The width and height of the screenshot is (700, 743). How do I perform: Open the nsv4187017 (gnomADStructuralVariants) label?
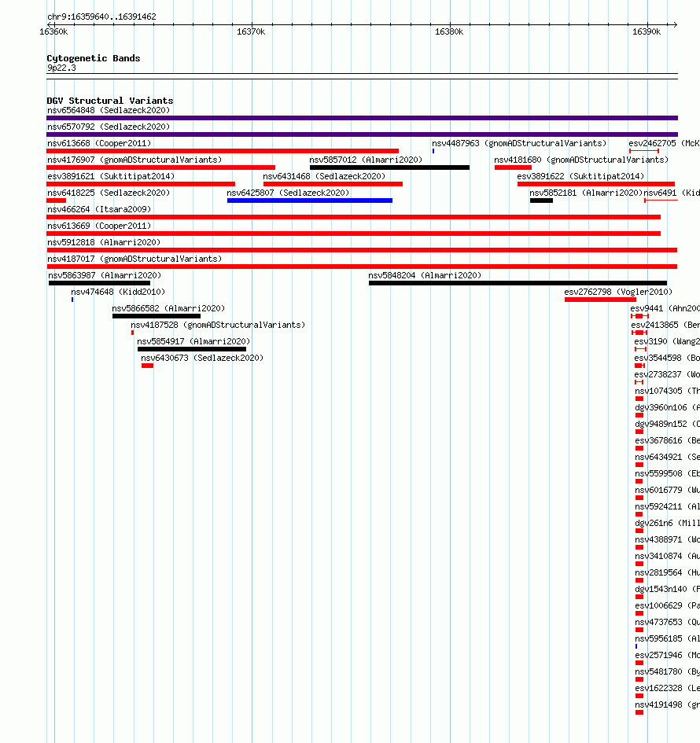[x=134, y=259]
